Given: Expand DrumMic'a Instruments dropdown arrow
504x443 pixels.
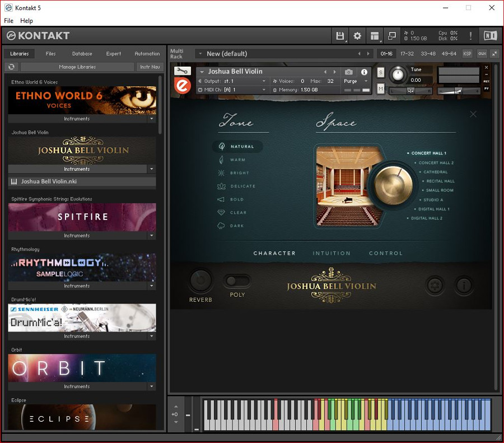Looking at the screenshot, I should 152,336.
